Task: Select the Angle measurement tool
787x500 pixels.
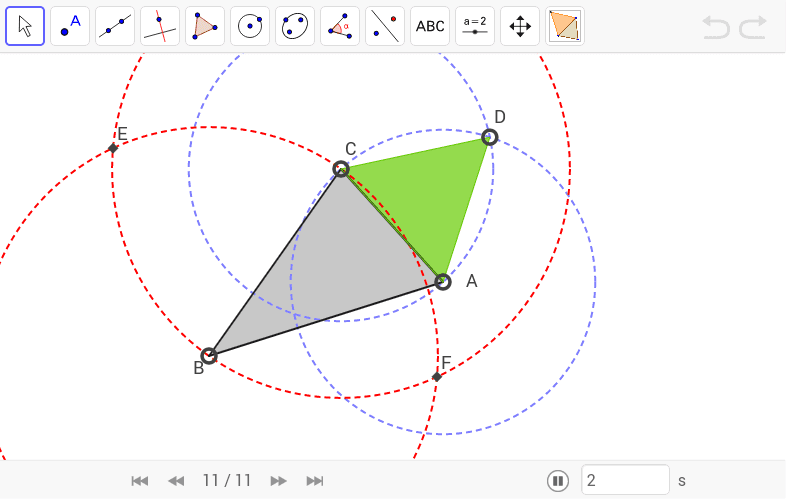Action: pos(340,26)
